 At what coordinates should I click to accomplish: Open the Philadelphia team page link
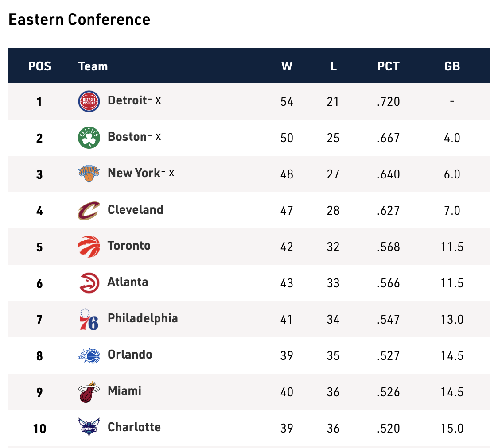tap(143, 318)
